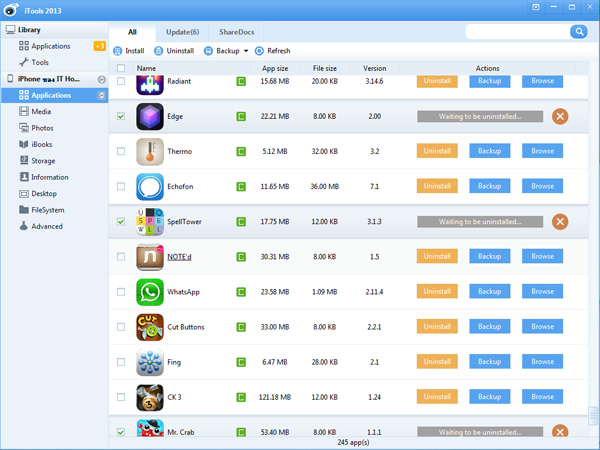Click Browse button for Cut Buttons
This screenshot has height=450, width=600.
[542, 326]
